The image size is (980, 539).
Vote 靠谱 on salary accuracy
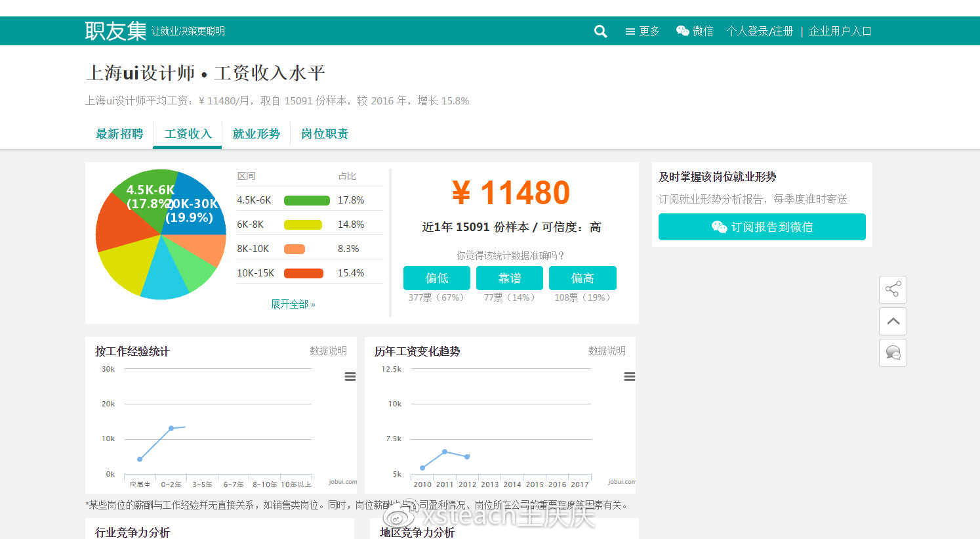(510, 278)
